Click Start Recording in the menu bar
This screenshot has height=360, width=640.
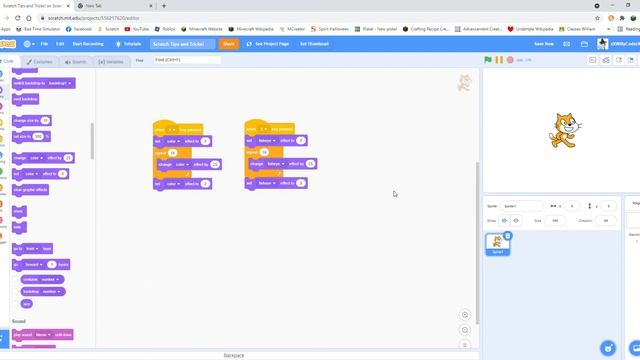tap(88, 44)
